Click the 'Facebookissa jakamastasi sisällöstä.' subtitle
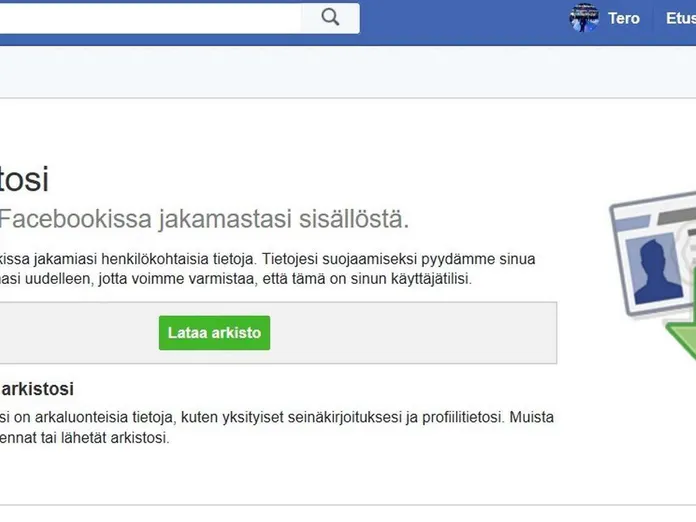The height and width of the screenshot is (522, 696). (x=204, y=219)
